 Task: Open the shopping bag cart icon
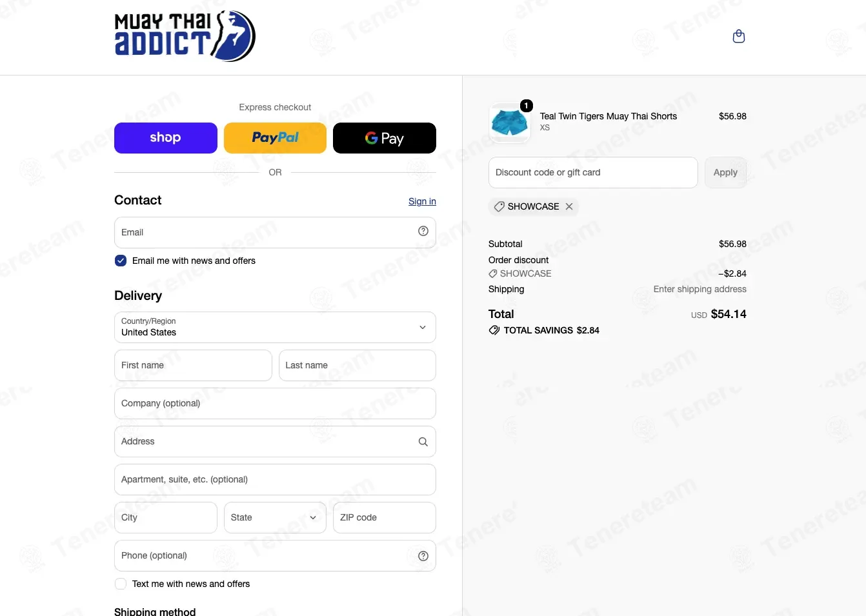[x=739, y=37]
